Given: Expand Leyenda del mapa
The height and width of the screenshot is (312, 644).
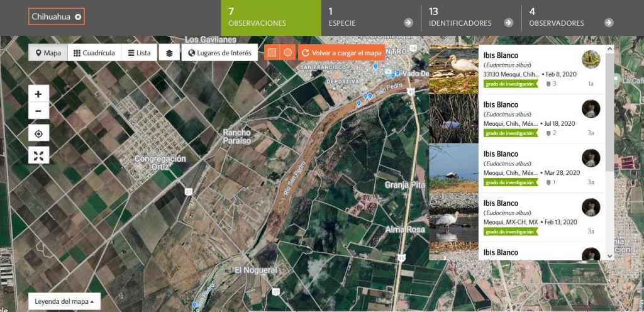Looking at the screenshot, I should pyautogui.click(x=64, y=301).
